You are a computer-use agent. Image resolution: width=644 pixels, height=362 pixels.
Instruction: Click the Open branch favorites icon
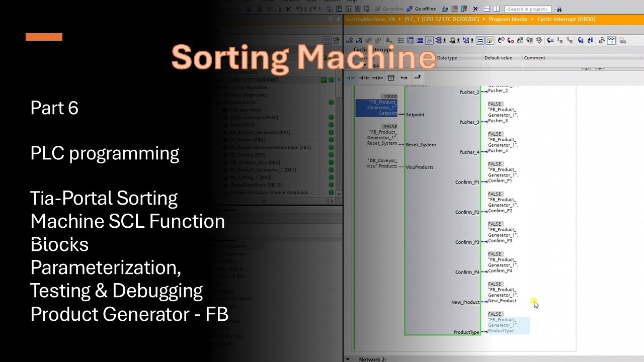pos(404,77)
